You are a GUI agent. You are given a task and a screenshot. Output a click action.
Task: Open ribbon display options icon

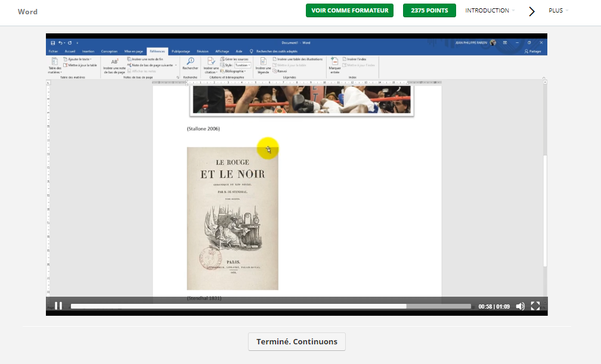pos(505,43)
